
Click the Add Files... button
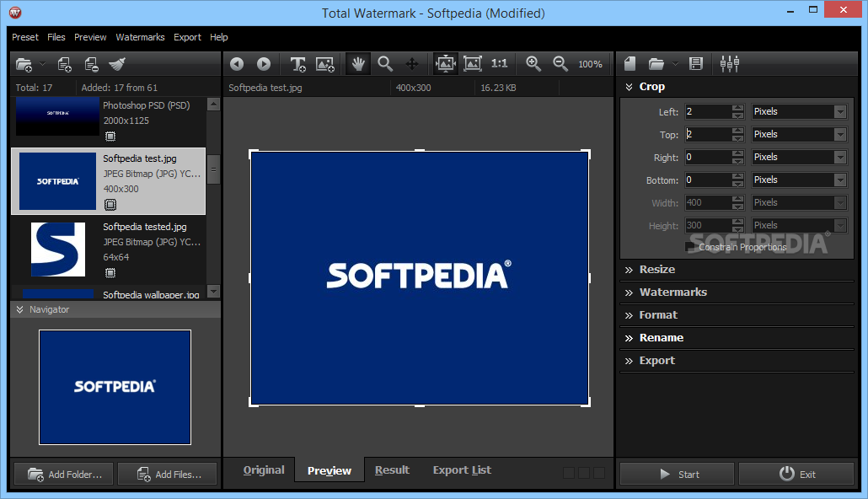[x=168, y=474]
